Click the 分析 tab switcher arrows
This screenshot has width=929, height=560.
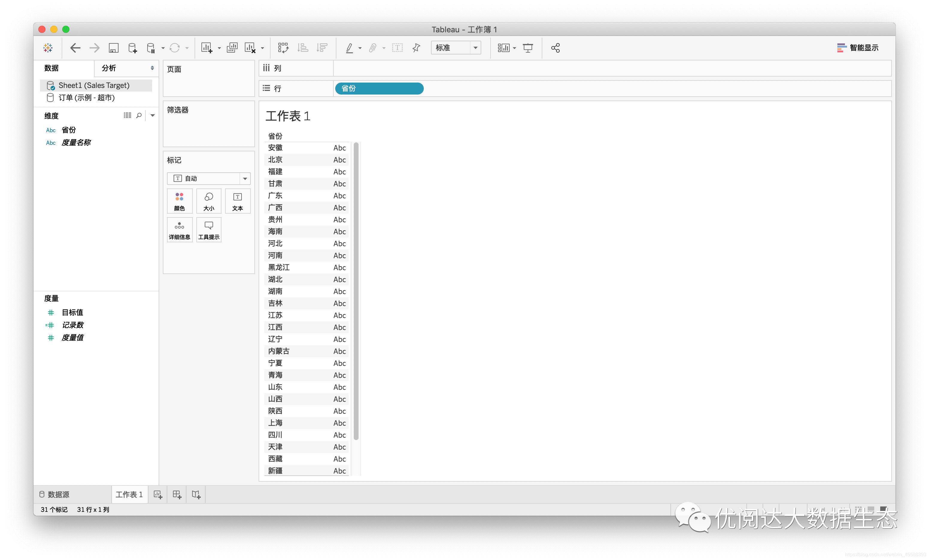pos(152,68)
